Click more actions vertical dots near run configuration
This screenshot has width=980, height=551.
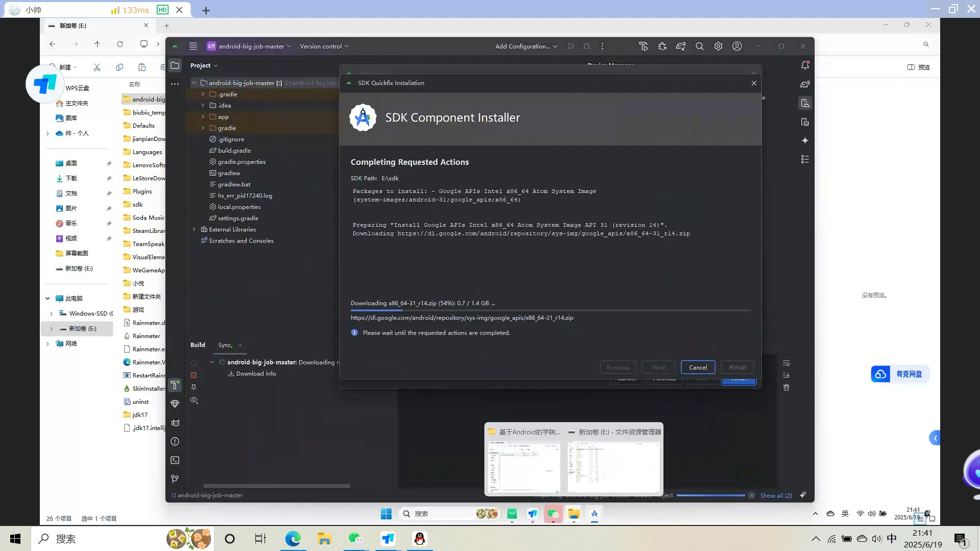[x=603, y=46]
